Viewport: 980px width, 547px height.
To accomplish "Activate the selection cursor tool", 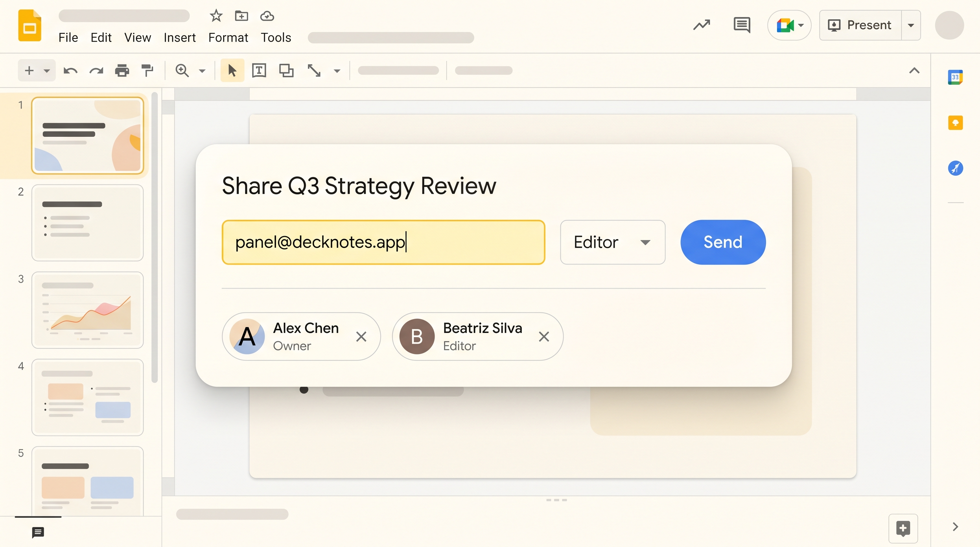I will click(x=232, y=71).
